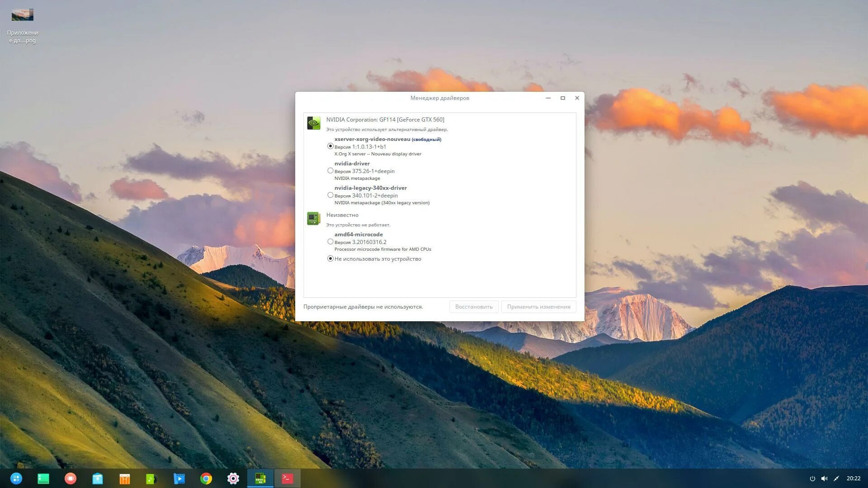Open the terminal from the dock
Viewport: 868px width, 488px height.
[287, 479]
